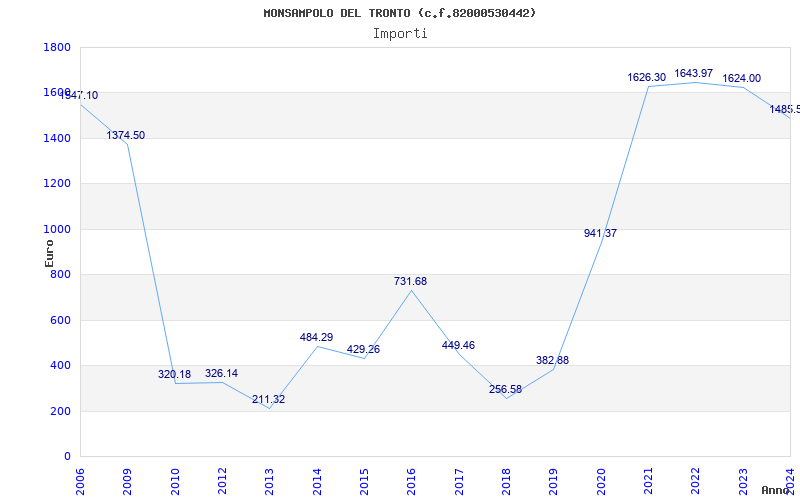The width and height of the screenshot is (800, 500).
Task: Click y-axis tick 200
Action: (x=60, y=411)
